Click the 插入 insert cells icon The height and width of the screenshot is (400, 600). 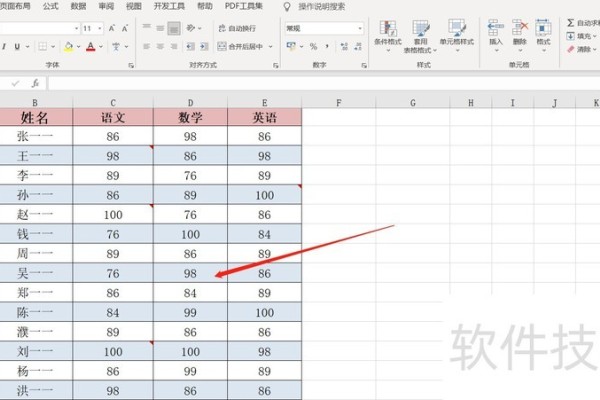pos(496,28)
